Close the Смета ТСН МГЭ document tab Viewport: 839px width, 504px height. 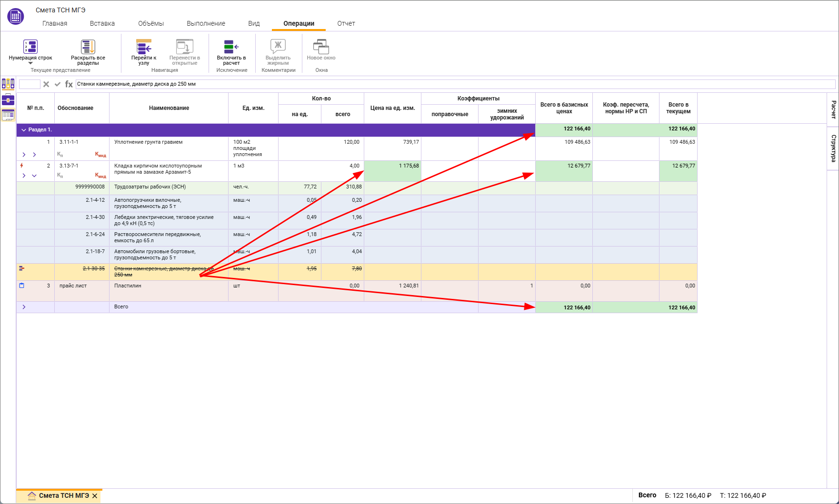(95, 496)
